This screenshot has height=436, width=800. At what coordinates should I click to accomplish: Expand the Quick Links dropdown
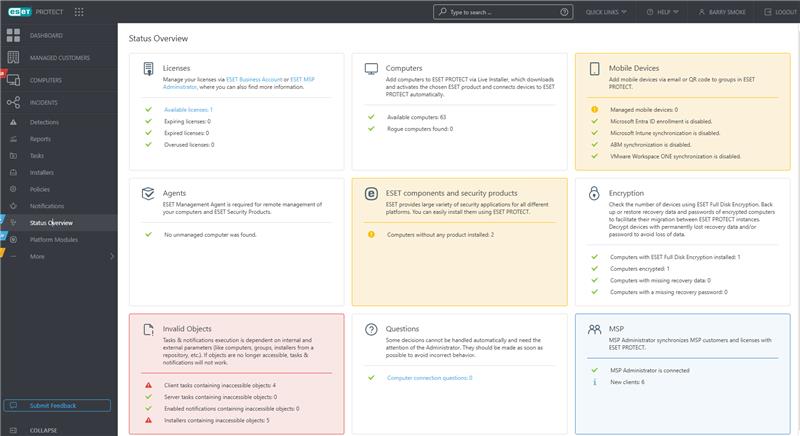(606, 12)
